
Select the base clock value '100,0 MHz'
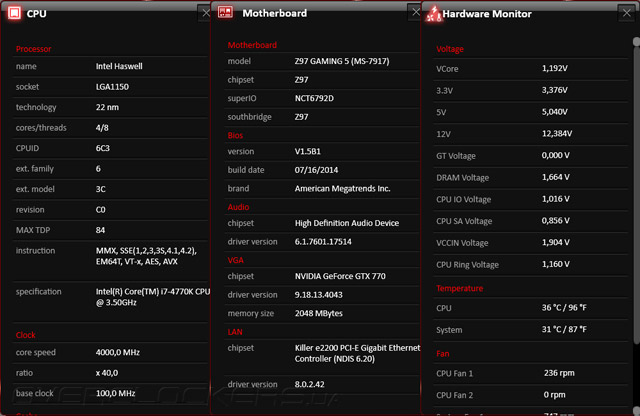[115, 393]
